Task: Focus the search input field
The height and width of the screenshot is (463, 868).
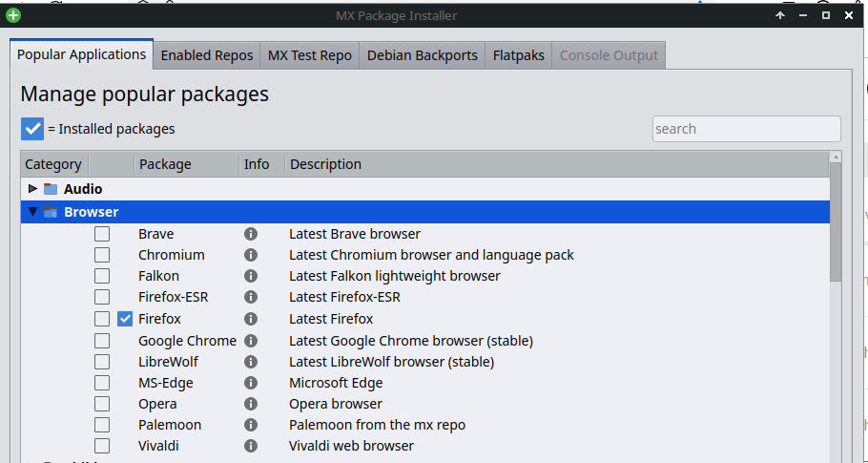Action: tap(746, 129)
